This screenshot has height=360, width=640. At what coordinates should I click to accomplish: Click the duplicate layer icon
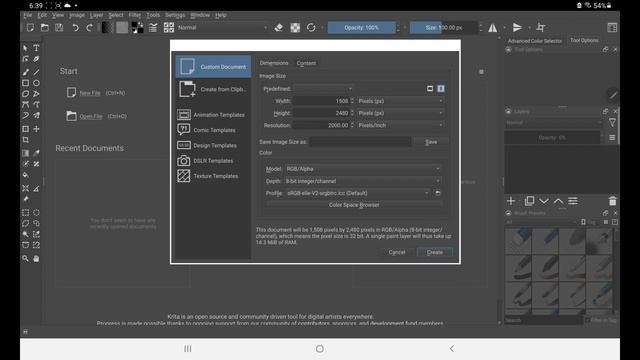pyautogui.click(x=529, y=201)
